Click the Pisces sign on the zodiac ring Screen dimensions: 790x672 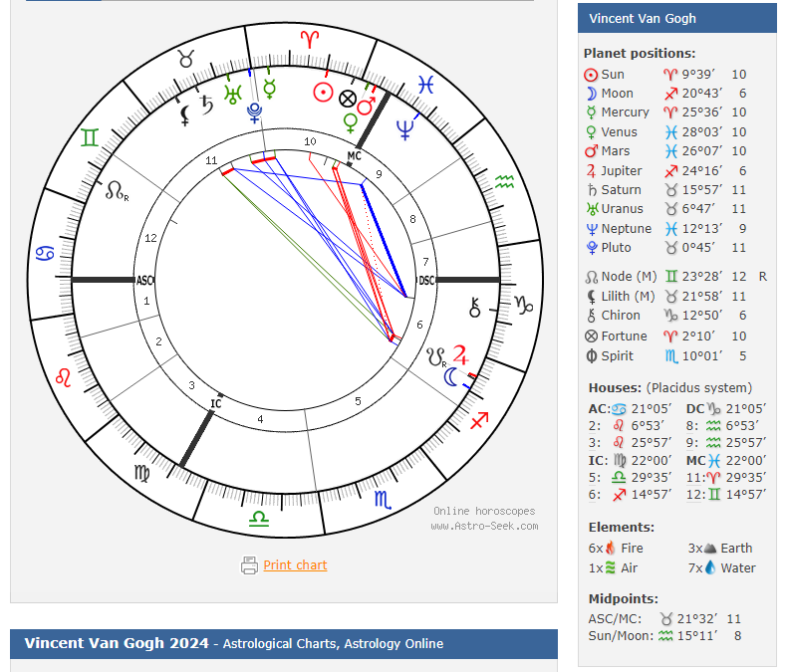coord(425,84)
